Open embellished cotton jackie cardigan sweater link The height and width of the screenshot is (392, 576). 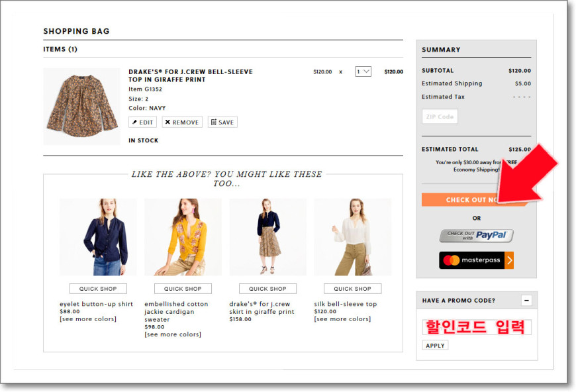click(176, 312)
